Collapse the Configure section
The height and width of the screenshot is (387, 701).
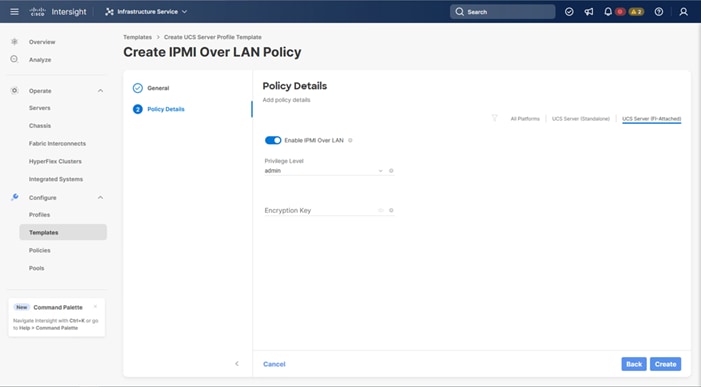pos(100,198)
